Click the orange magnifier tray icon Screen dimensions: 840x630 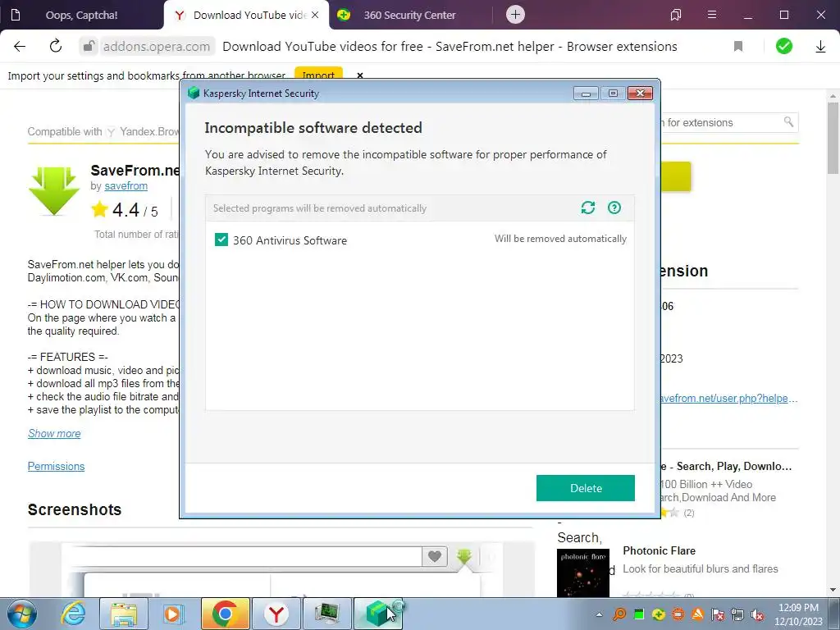point(619,614)
